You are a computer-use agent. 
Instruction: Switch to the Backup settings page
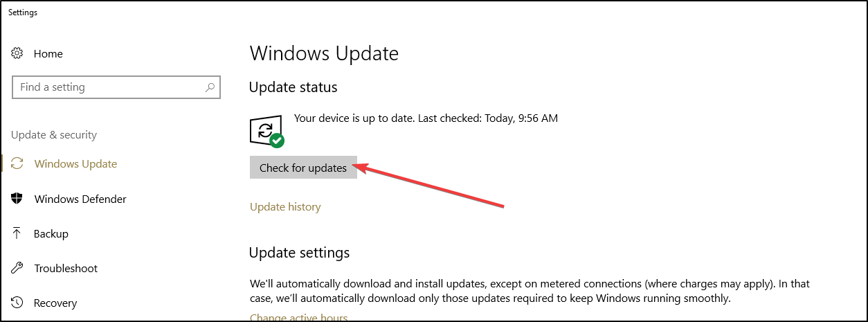point(51,233)
